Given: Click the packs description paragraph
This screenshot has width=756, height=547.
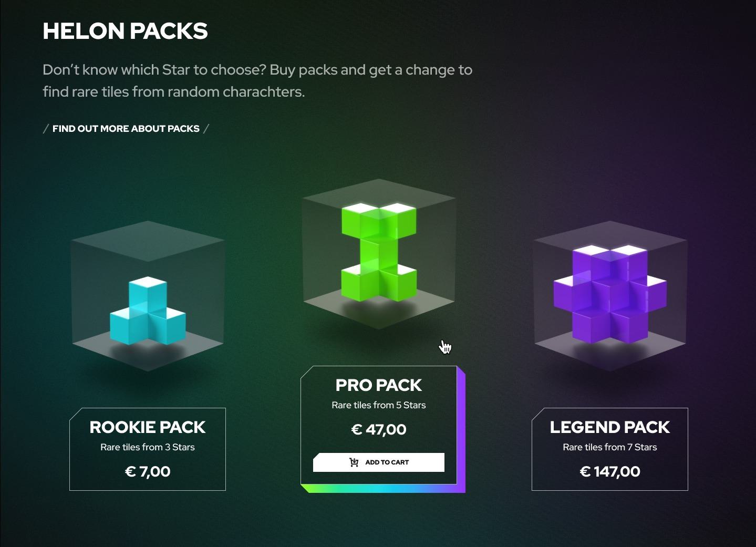Looking at the screenshot, I should (x=257, y=81).
